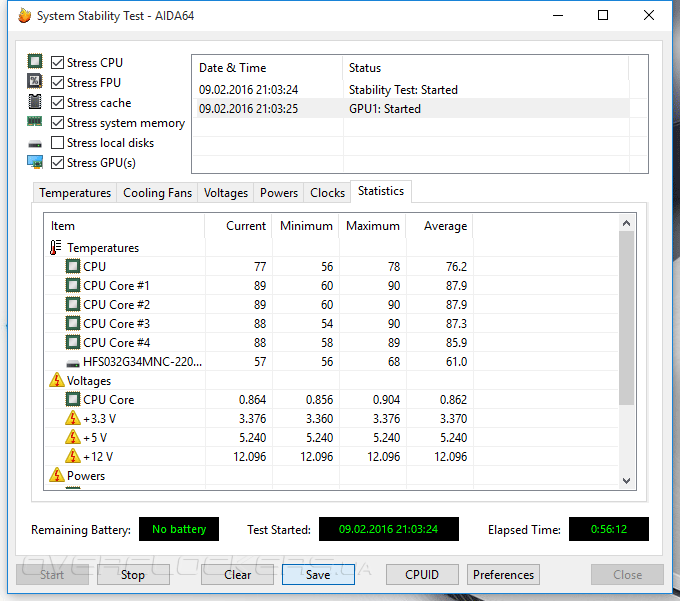Open the Powers tab
Image resolution: width=680 pixels, height=601 pixels.
coord(279,193)
